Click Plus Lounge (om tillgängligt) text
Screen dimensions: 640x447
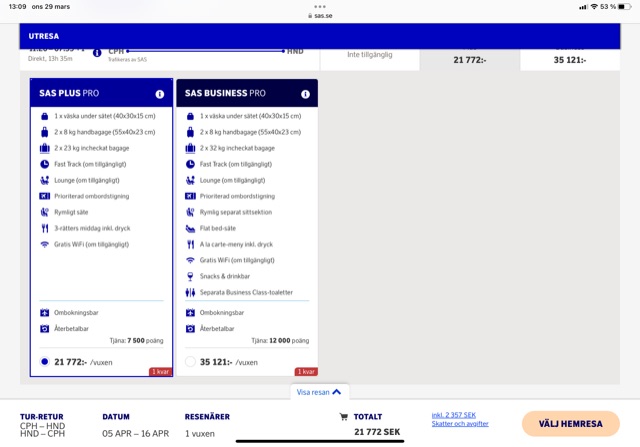click(x=87, y=180)
